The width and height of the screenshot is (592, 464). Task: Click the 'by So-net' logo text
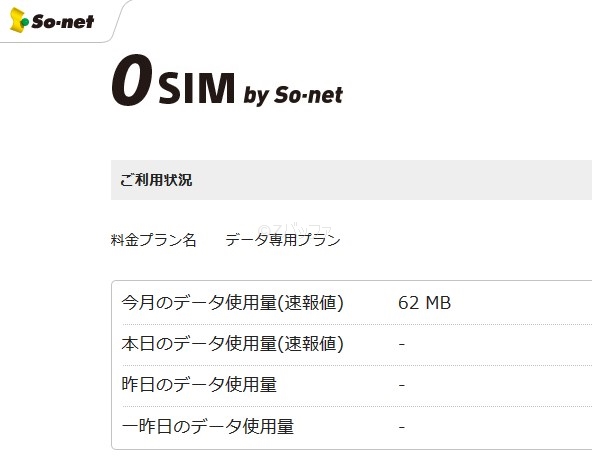[293, 95]
